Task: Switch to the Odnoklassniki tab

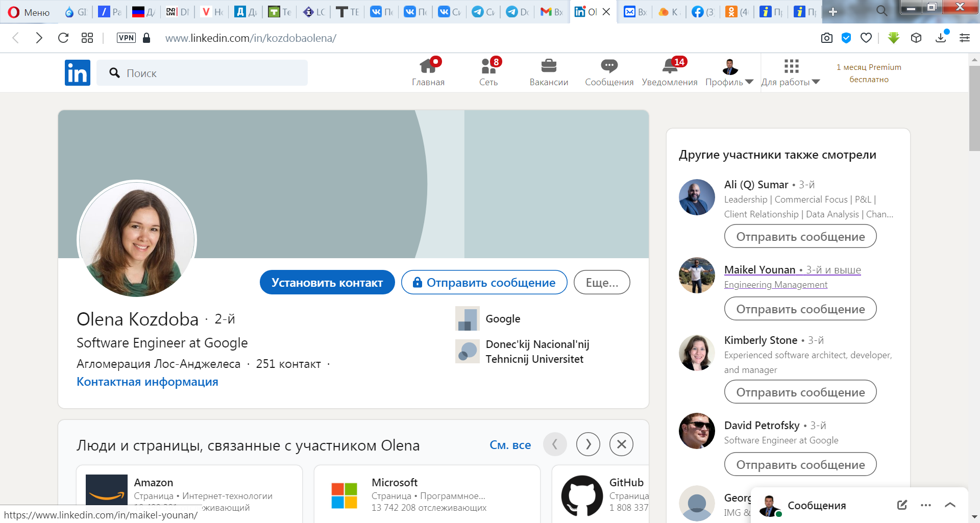Action: click(737, 12)
